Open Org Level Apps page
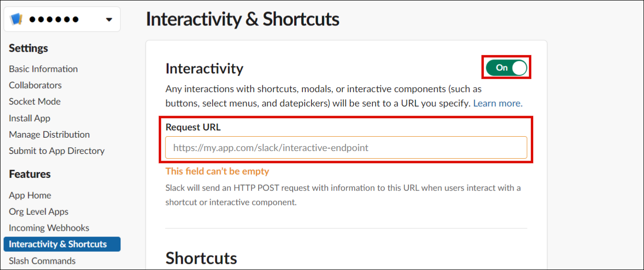Viewport: 644px width, 270px height. coord(38,211)
